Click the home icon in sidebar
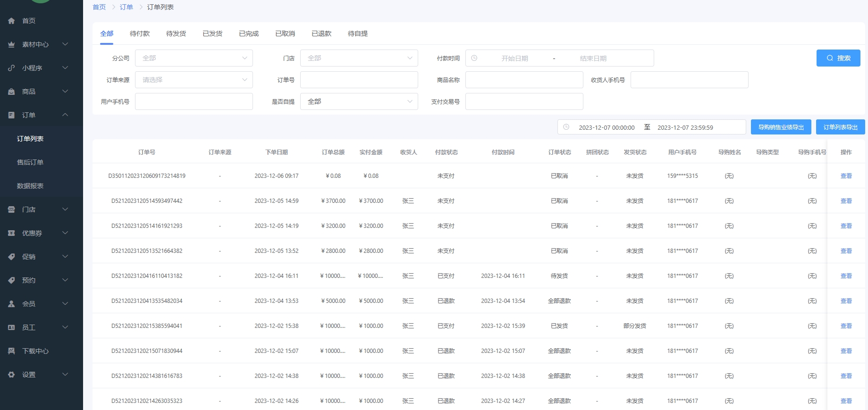This screenshot has height=410, width=868. pyautogui.click(x=11, y=21)
